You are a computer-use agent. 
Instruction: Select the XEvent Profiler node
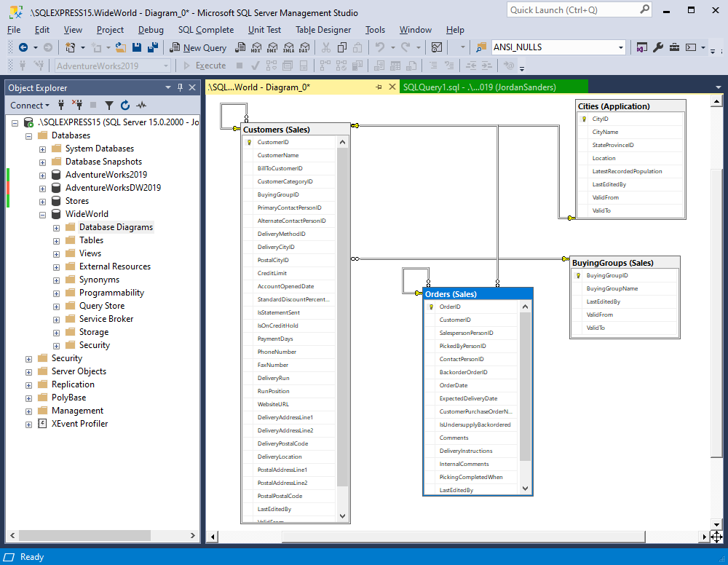[79, 424]
